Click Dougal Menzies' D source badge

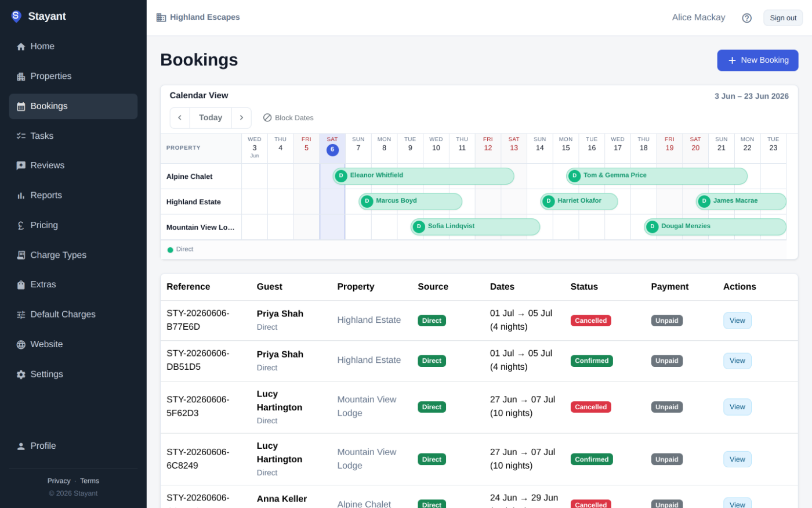[x=652, y=227]
